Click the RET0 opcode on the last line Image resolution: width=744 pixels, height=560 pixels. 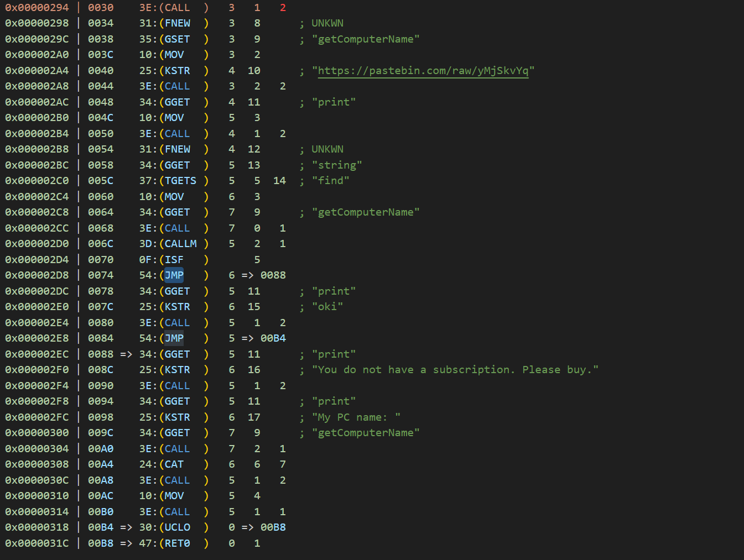[177, 543]
